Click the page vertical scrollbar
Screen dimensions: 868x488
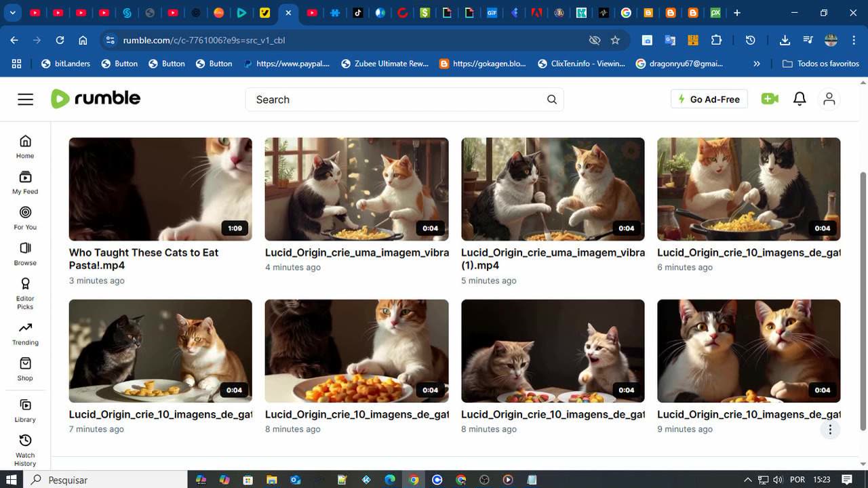(863, 298)
